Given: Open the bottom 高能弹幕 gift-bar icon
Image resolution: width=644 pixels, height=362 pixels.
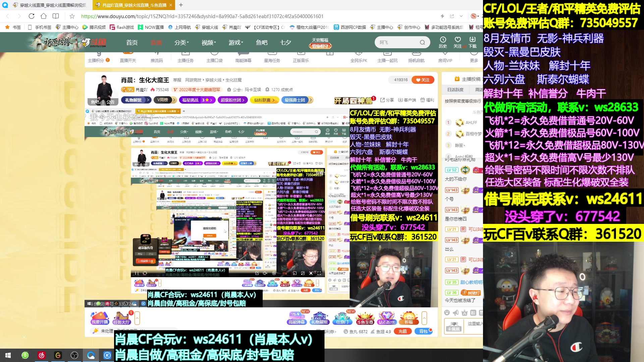Looking at the screenshot, I should [297, 318].
